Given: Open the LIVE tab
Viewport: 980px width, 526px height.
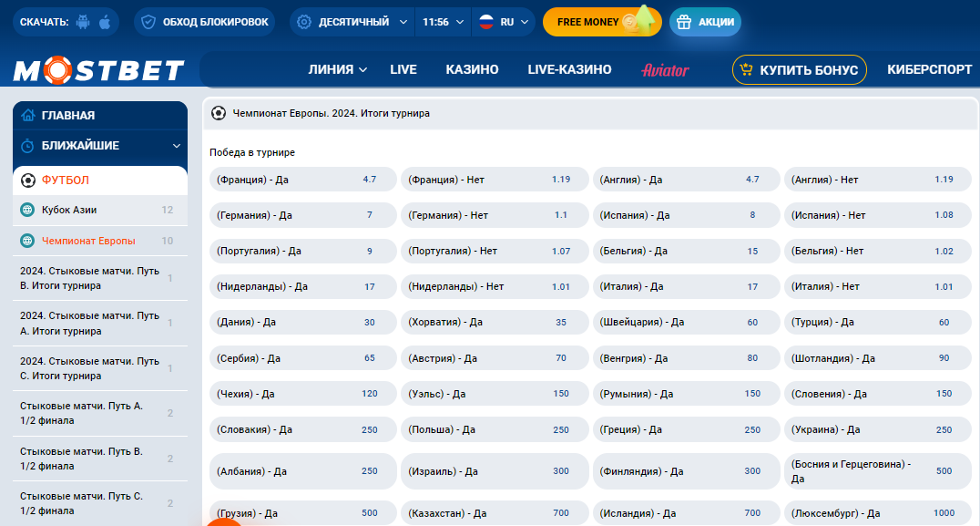Looking at the screenshot, I should 403,69.
